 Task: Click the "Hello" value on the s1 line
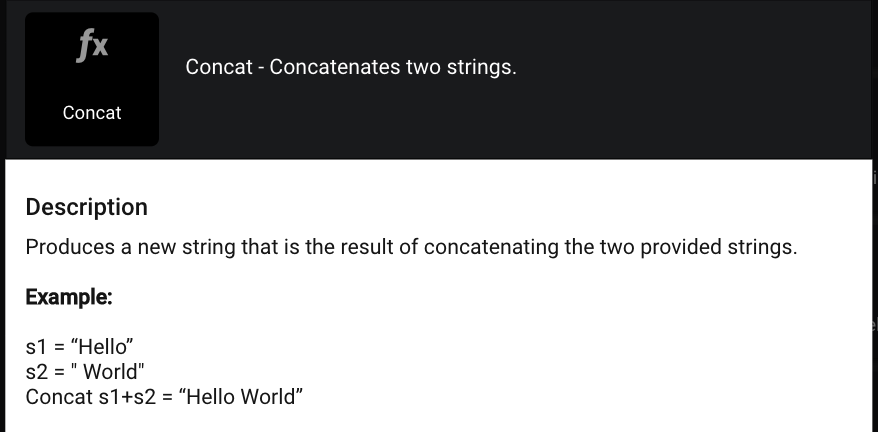tap(102, 347)
